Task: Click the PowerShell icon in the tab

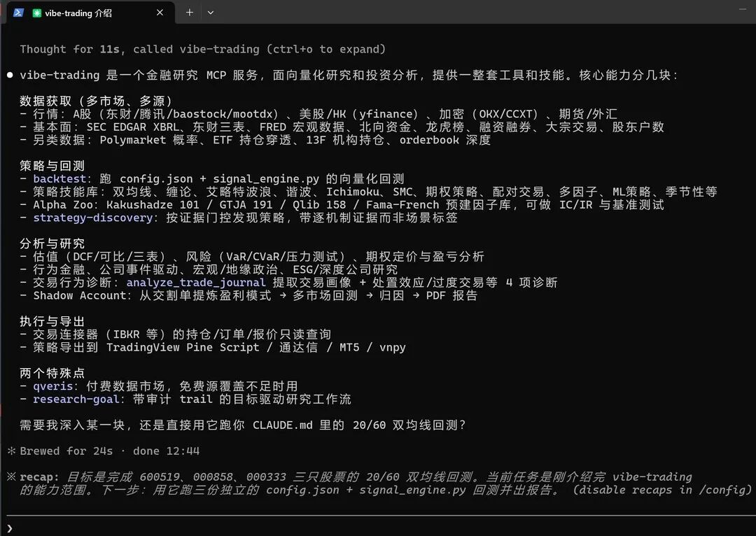Action: tap(18, 13)
